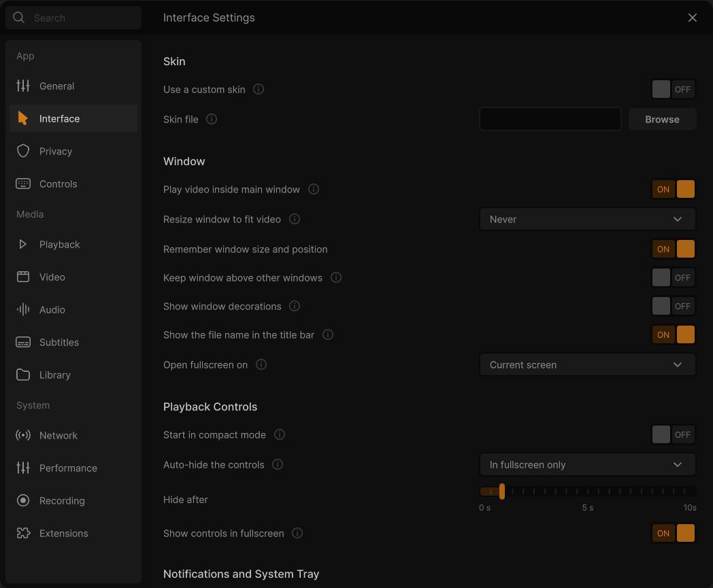Click the General sliders icon
The image size is (713, 588).
click(23, 86)
